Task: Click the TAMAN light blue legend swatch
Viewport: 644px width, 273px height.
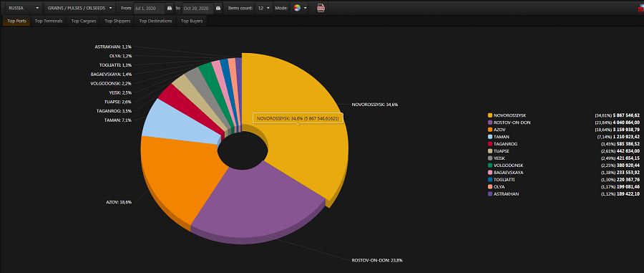Action: [x=490, y=136]
